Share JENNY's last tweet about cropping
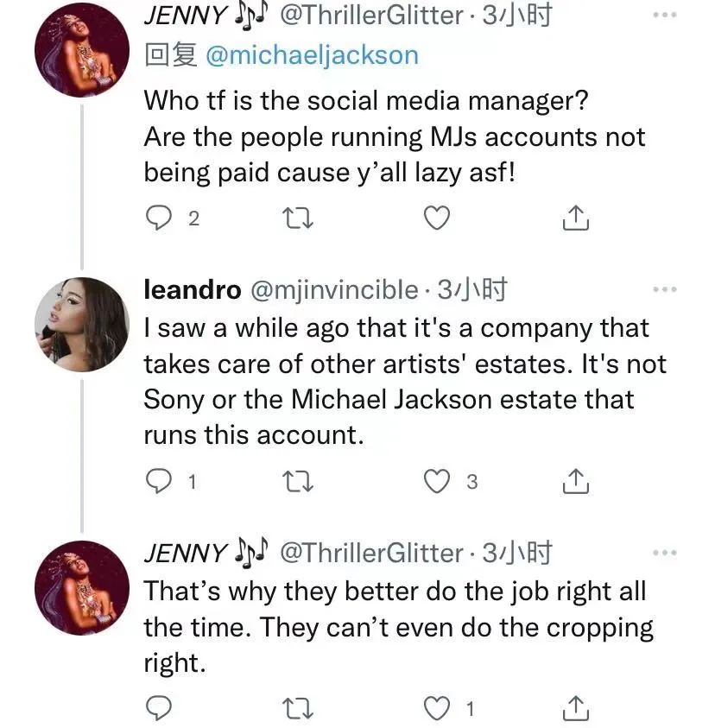715x728 pixels. (x=576, y=709)
